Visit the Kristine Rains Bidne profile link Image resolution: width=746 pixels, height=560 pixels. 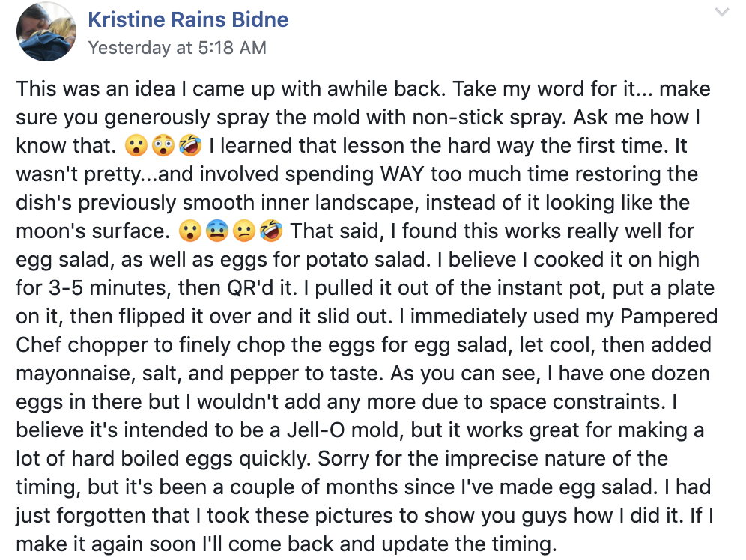(x=188, y=19)
